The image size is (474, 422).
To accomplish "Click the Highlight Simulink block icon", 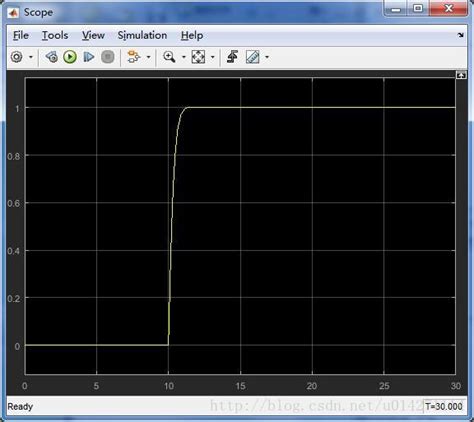I will (x=134, y=57).
